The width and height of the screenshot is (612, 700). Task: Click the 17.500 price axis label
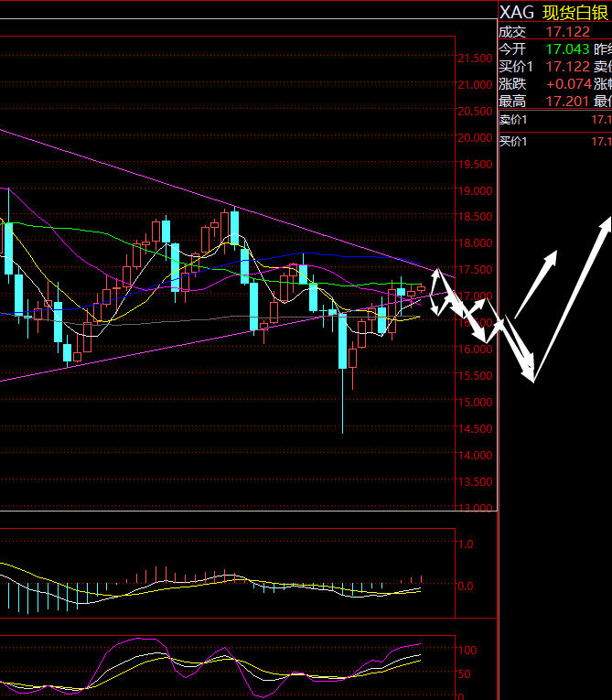point(475,270)
